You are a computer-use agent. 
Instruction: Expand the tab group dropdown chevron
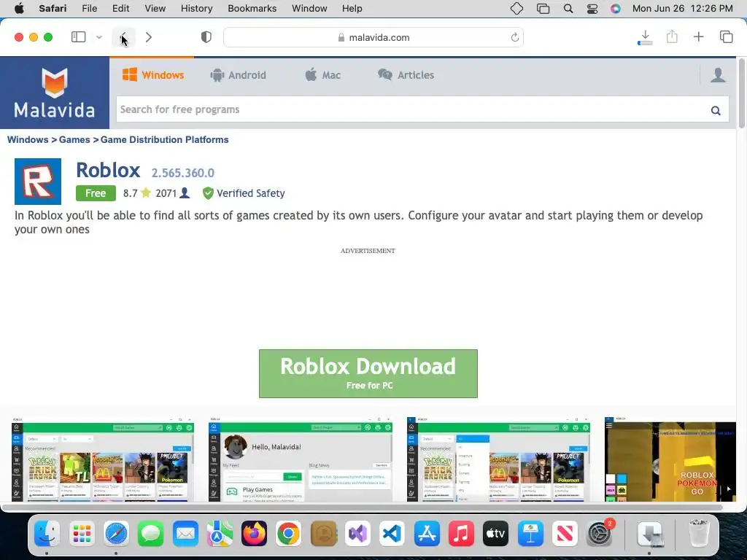[99, 37]
